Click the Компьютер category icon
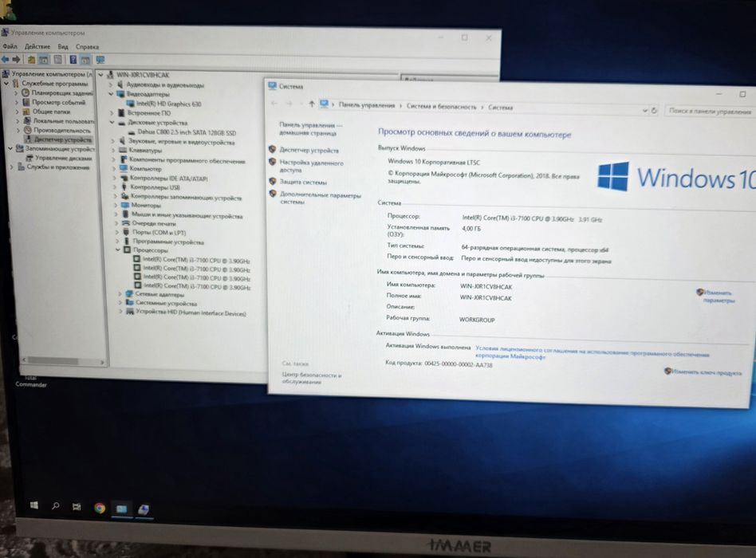 coord(124,169)
